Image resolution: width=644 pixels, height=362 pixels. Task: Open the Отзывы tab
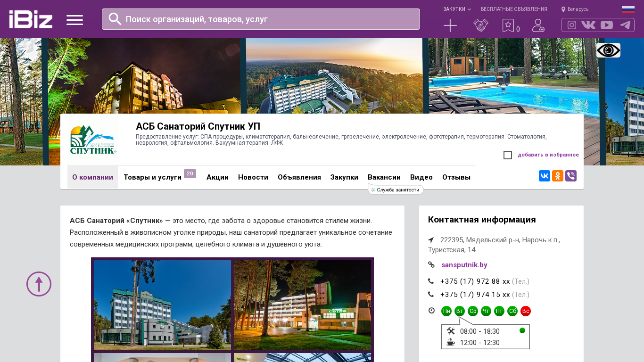(456, 177)
